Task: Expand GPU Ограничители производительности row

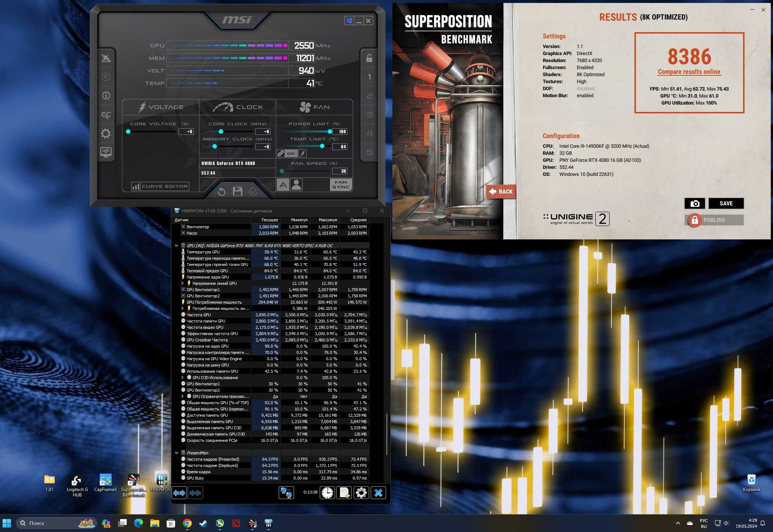Action: click(x=183, y=396)
